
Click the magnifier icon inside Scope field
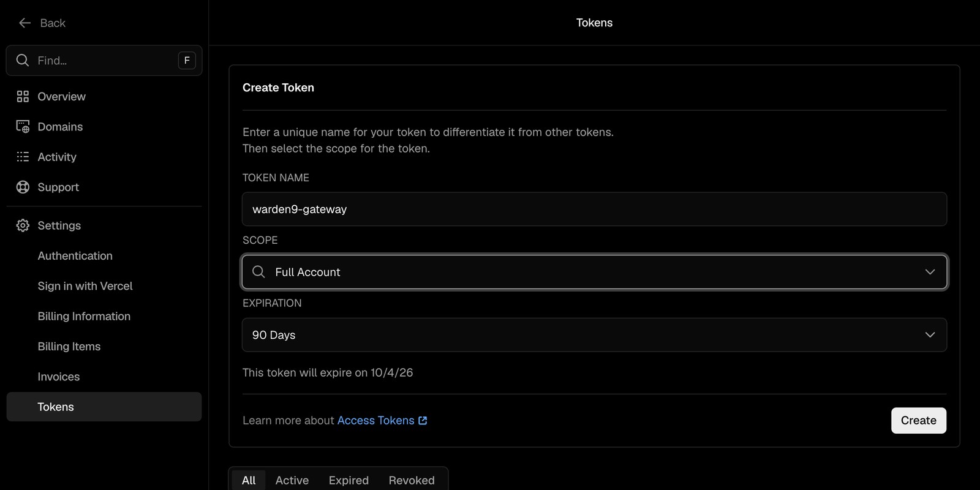pos(258,272)
